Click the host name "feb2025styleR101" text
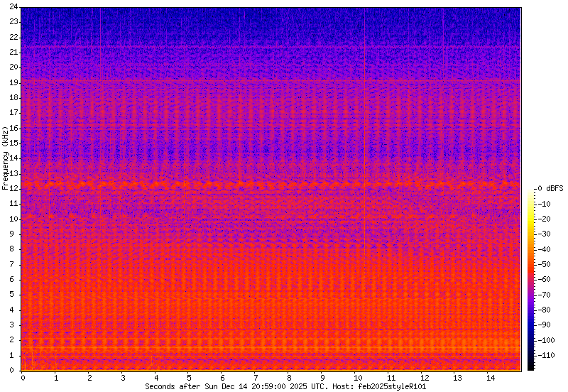Viewport: 568px width, 392px height. point(393,386)
